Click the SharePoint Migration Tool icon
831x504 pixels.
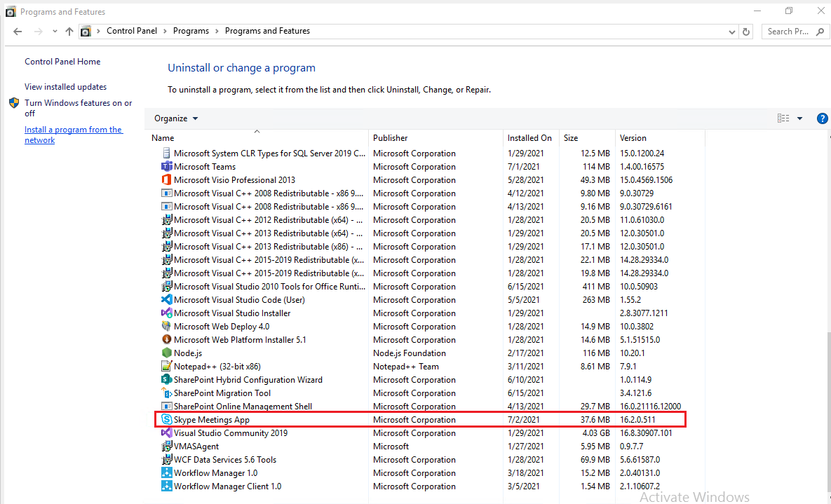point(166,393)
